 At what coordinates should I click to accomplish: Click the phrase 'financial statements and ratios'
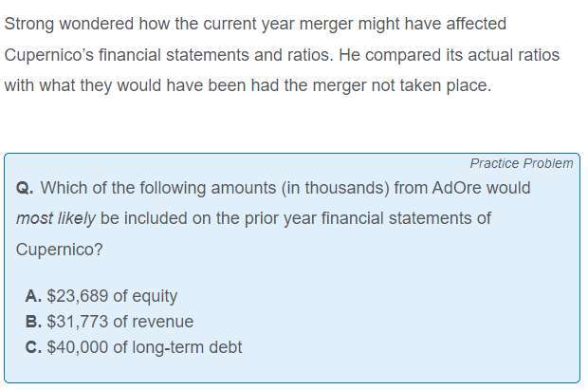[215, 55]
